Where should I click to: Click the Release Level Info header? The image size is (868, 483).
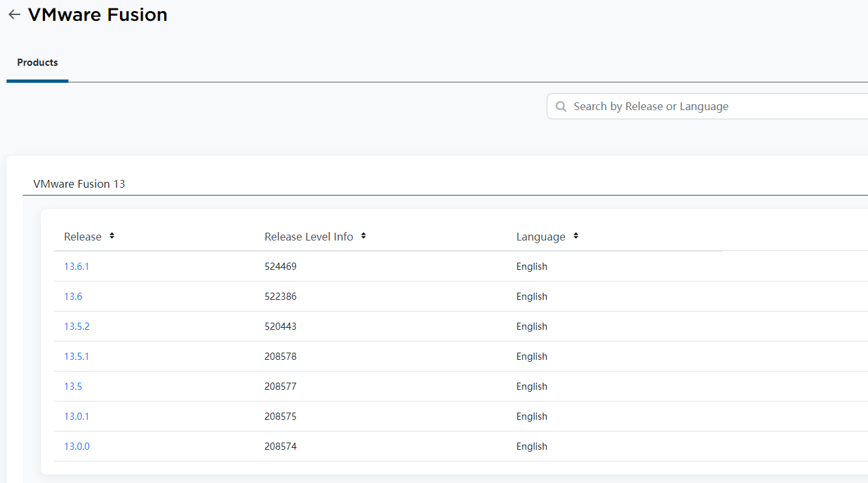pyautogui.click(x=309, y=237)
